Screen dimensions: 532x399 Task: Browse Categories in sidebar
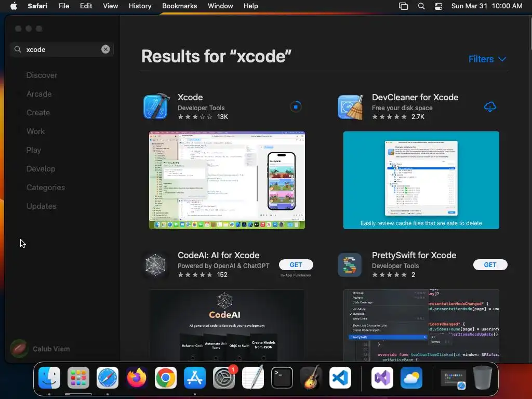[x=46, y=187]
